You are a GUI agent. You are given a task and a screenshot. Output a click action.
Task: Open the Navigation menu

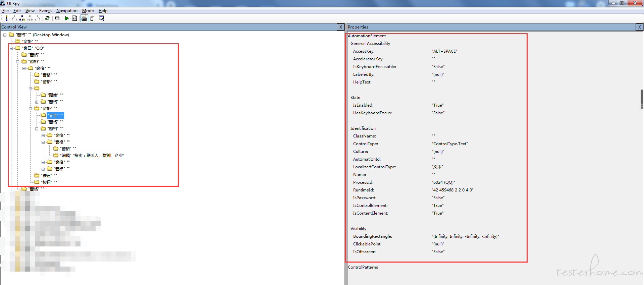click(x=67, y=11)
